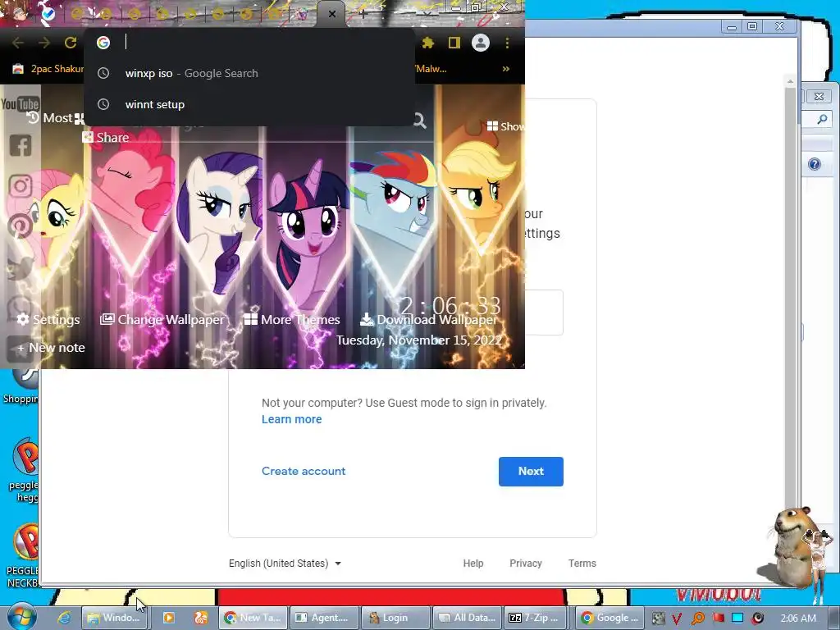840x630 pixels.
Task: Show hidden bookmarks with double chevron
Action: pos(505,69)
